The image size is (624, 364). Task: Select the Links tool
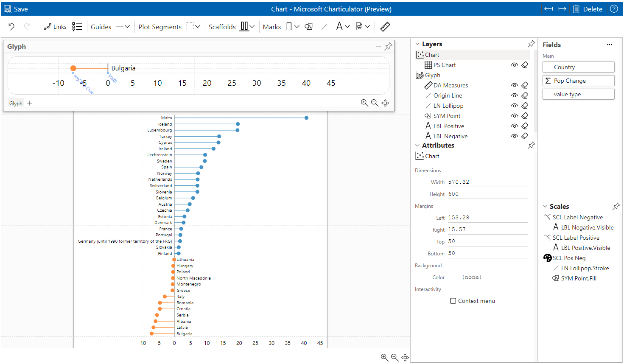point(55,26)
